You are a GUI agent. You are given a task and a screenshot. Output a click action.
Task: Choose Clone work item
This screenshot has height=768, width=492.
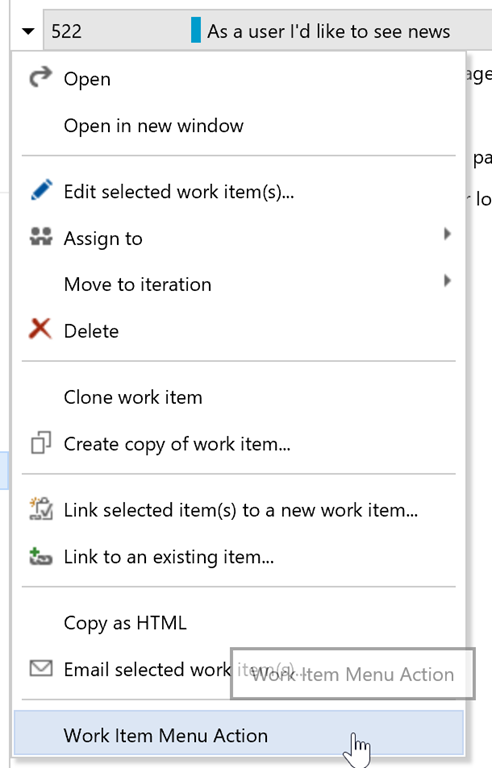tap(133, 397)
